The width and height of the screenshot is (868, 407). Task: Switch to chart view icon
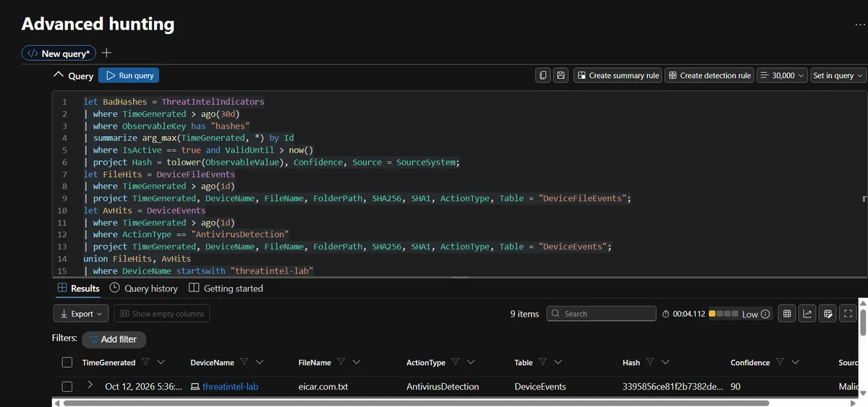[808, 314]
